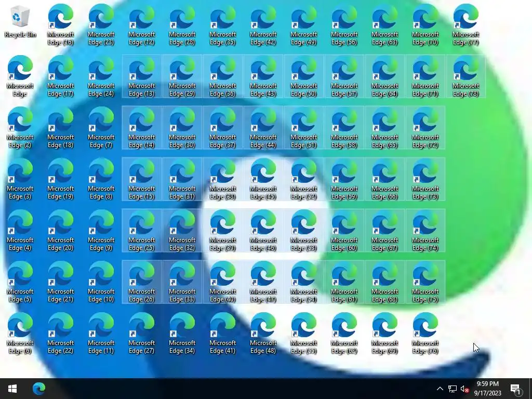Select Microsoft Edge (24) shortcut
This screenshot has height=399, width=532.
(x=101, y=76)
